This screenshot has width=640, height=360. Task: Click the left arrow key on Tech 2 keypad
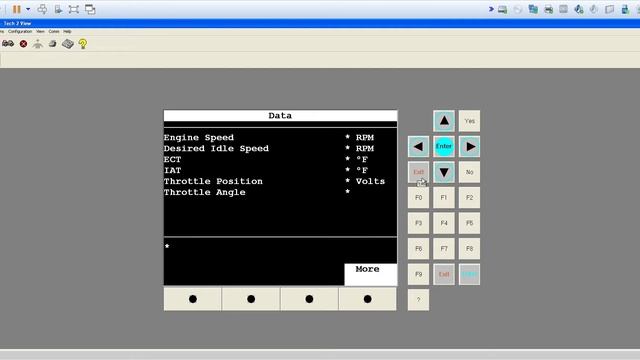[x=418, y=147]
